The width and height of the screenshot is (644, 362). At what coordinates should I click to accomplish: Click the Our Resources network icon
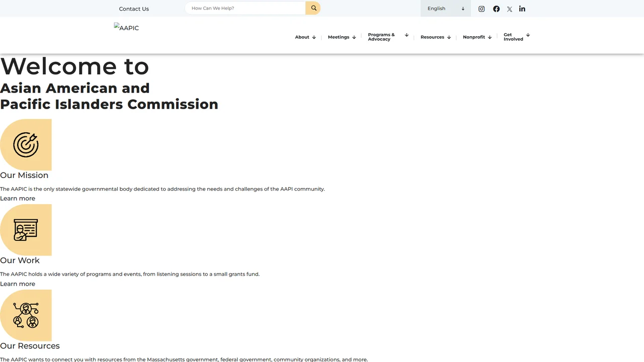[x=26, y=315]
